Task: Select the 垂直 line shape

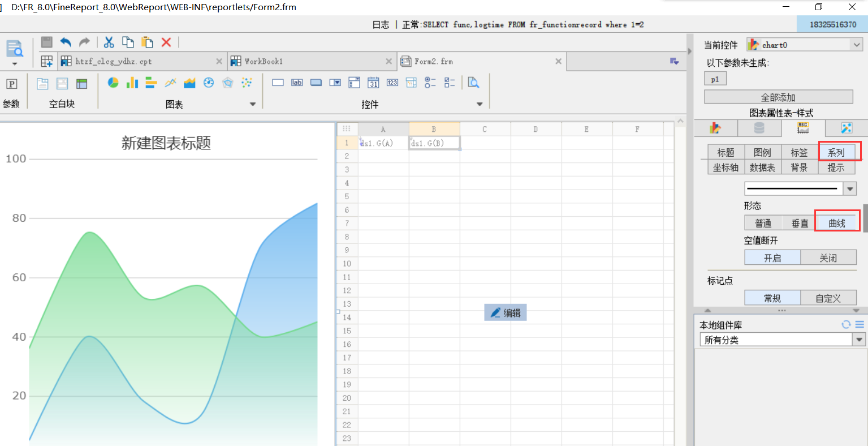Action: [x=800, y=223]
